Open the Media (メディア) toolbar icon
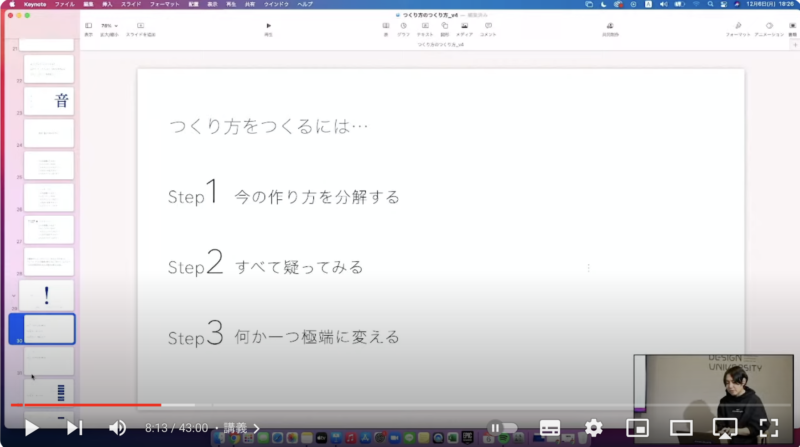This screenshot has height=447, width=800. [465, 26]
